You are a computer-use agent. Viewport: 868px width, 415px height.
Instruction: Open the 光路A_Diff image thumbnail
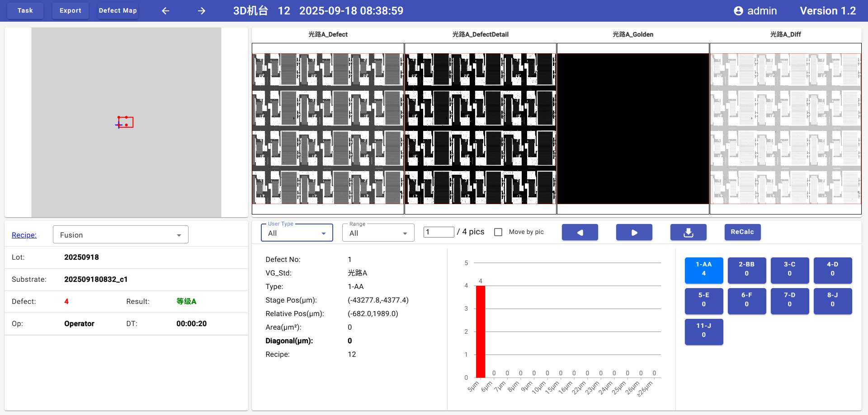pyautogui.click(x=785, y=129)
